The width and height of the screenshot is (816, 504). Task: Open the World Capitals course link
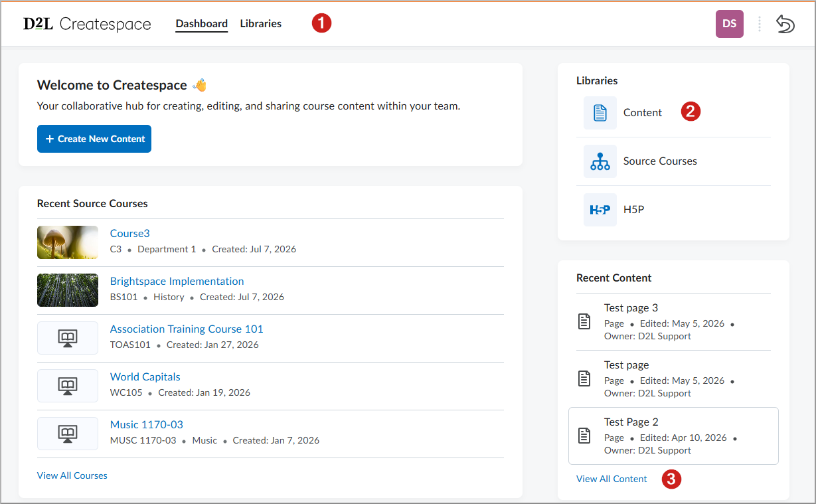145,377
